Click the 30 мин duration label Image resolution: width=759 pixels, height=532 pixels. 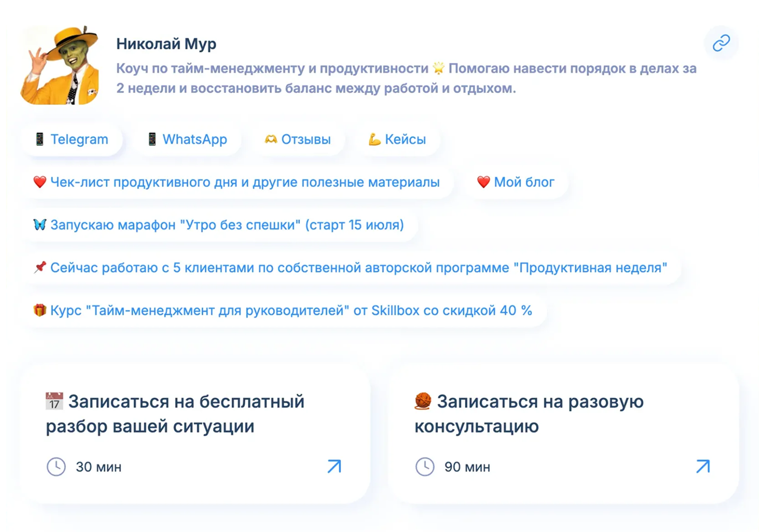click(98, 467)
